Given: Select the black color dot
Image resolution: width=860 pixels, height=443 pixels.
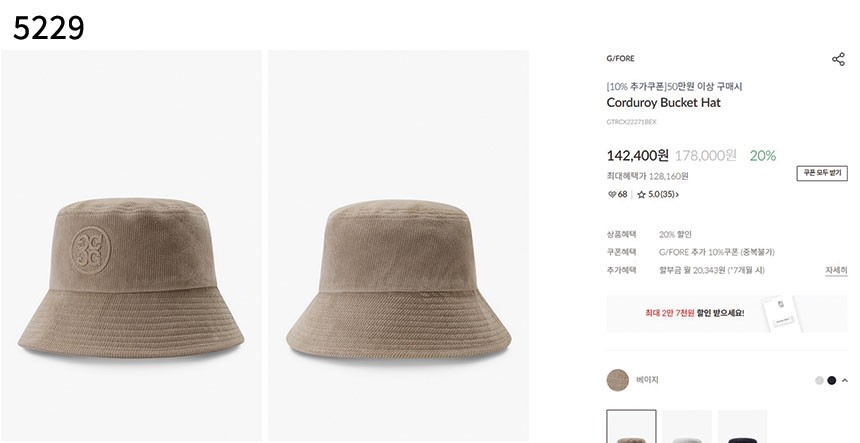Looking at the screenshot, I should point(831,380).
